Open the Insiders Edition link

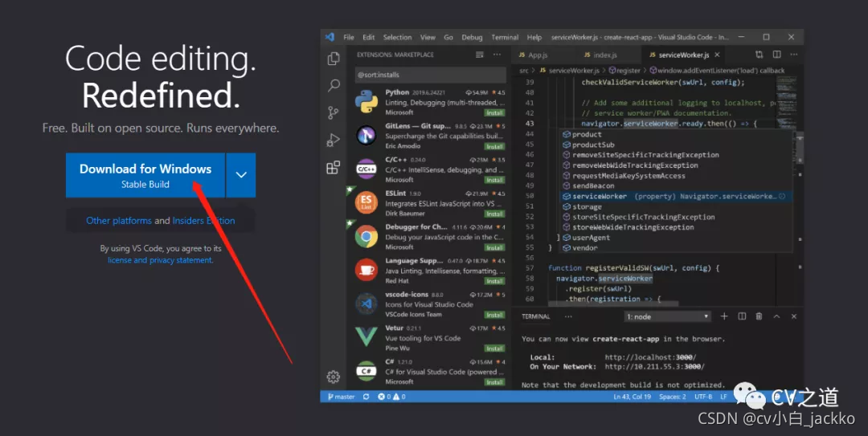(203, 220)
